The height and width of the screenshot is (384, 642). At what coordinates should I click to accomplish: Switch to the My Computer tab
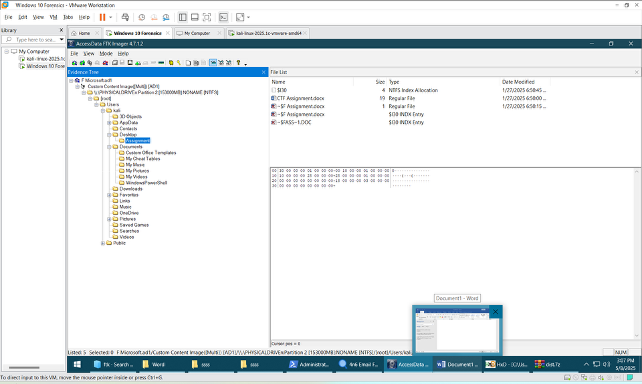tap(197, 33)
